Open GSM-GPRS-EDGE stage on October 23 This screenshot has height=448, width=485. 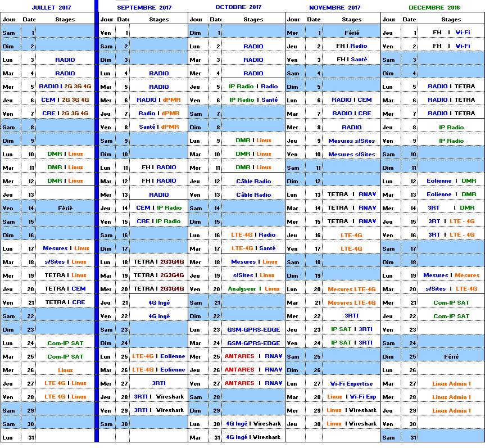tap(253, 329)
